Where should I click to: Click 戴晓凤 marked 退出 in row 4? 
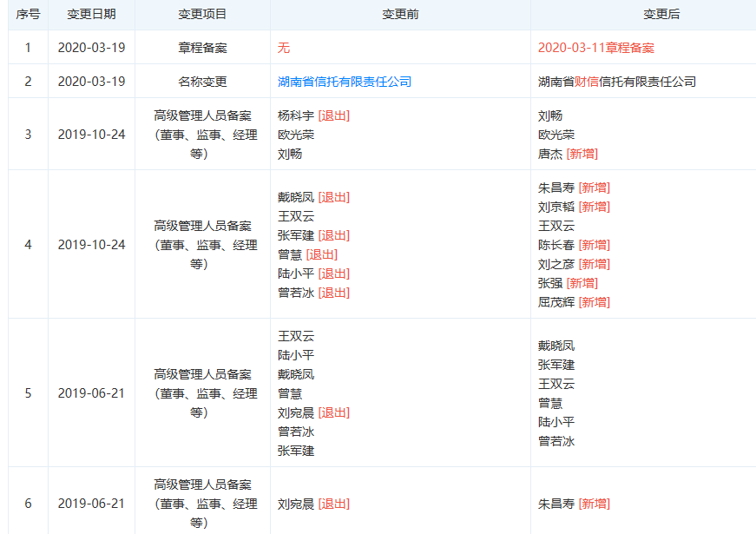(x=296, y=197)
